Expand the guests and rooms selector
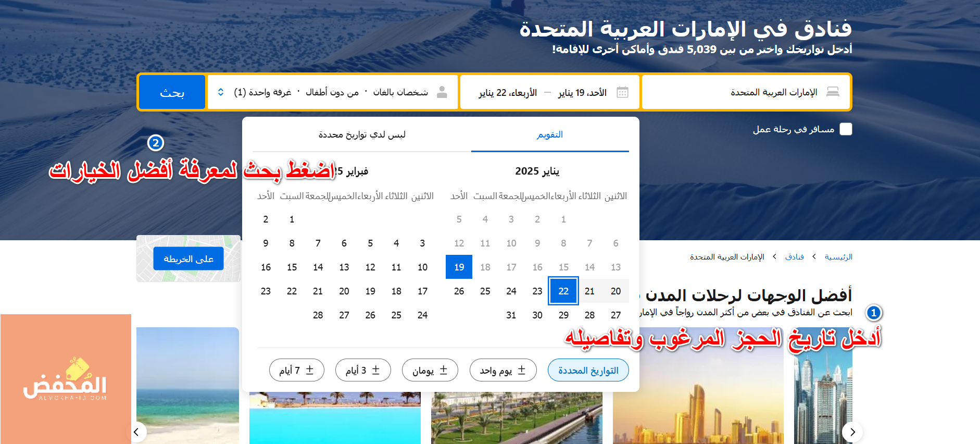 221,92
